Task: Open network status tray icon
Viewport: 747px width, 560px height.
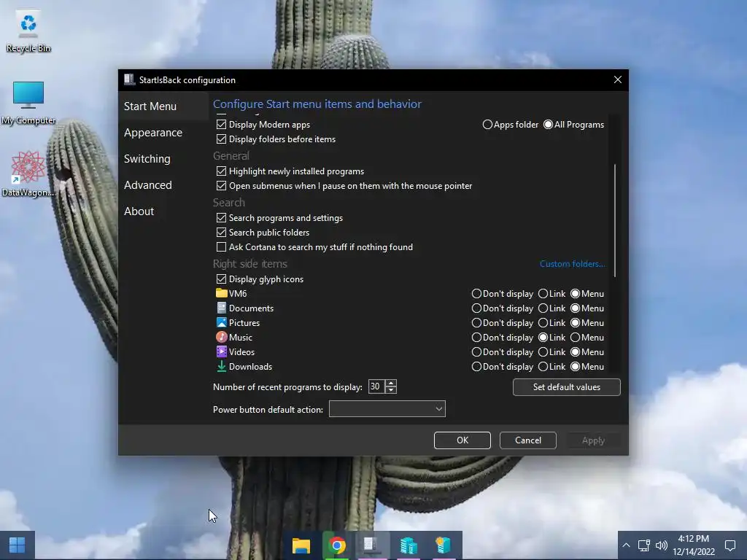Action: coord(643,545)
